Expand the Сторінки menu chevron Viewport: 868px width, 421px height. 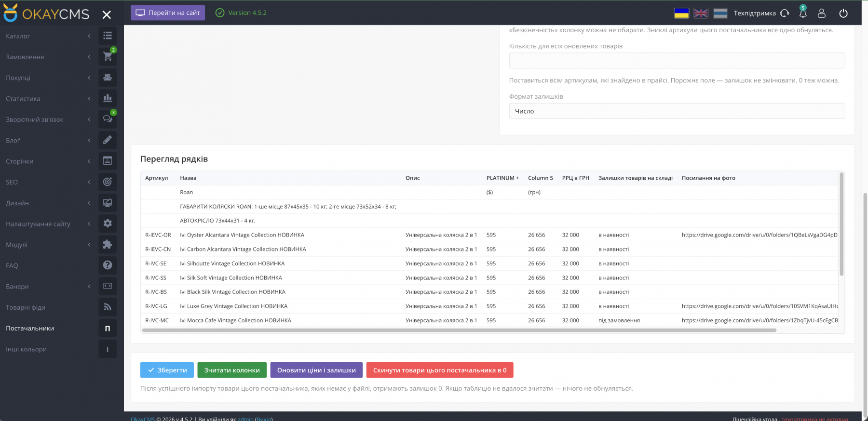(89, 161)
